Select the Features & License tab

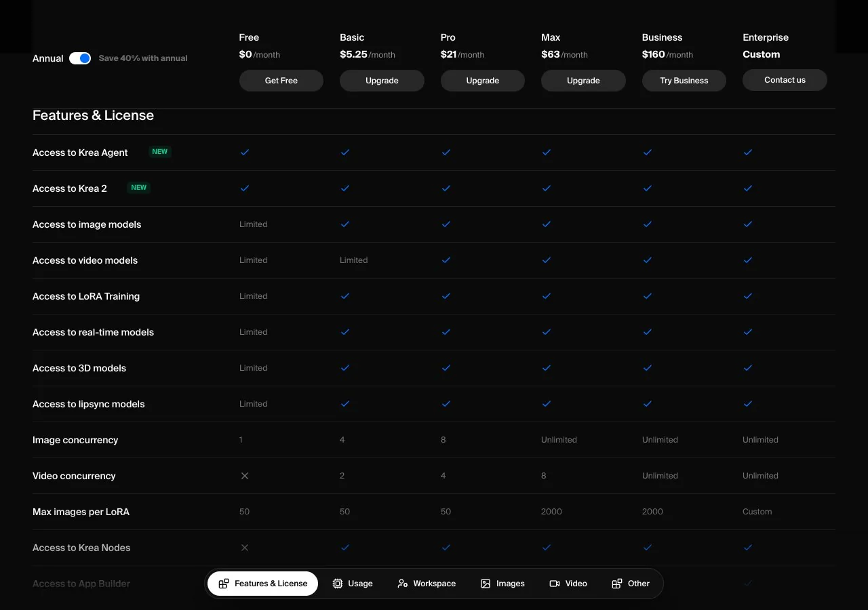263,584
